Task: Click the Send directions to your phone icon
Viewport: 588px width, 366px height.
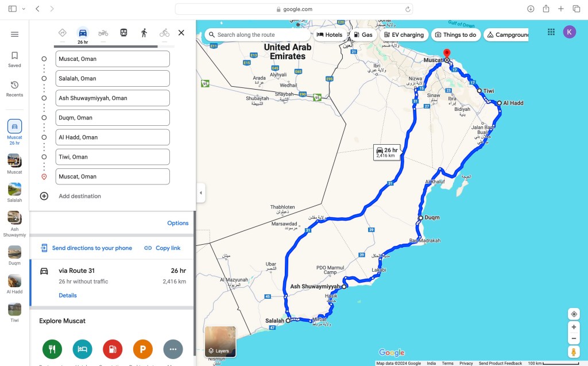Action: 44,248
